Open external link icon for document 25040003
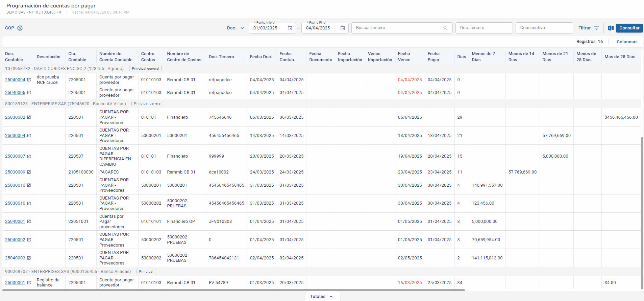Screen dimensions: 644x301 click(29, 258)
